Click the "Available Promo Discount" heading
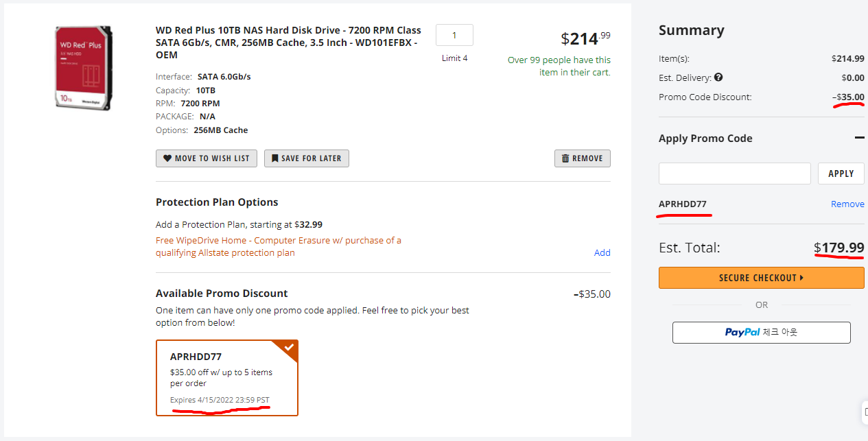Screen dimensions: 868x441 [222, 294]
